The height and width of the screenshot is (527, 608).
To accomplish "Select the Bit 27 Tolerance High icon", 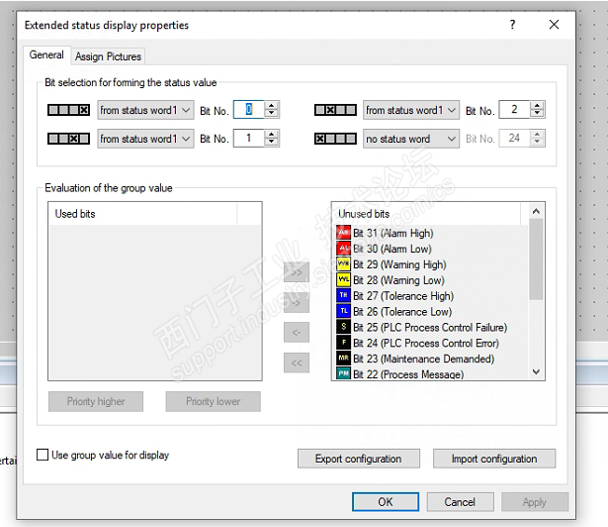I will (344, 296).
